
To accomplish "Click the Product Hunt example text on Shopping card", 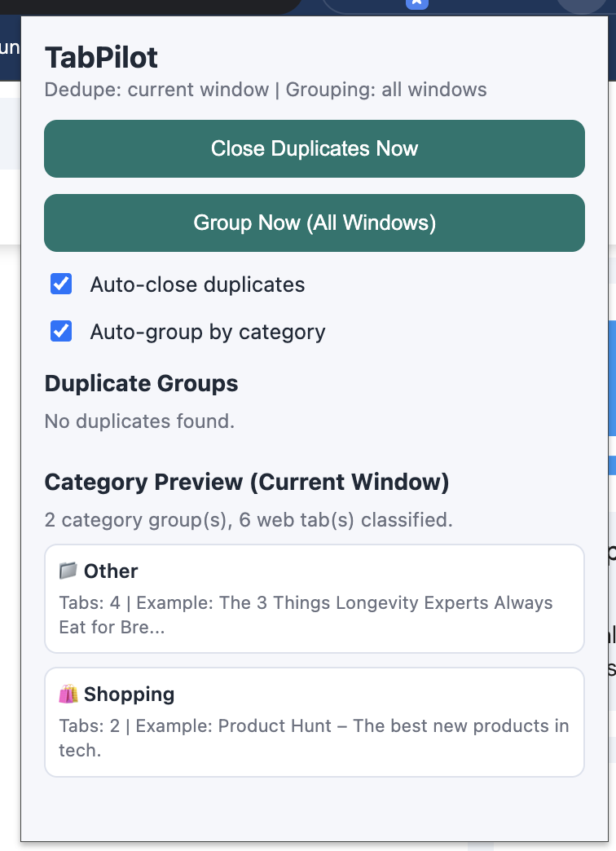I will click(315, 738).
